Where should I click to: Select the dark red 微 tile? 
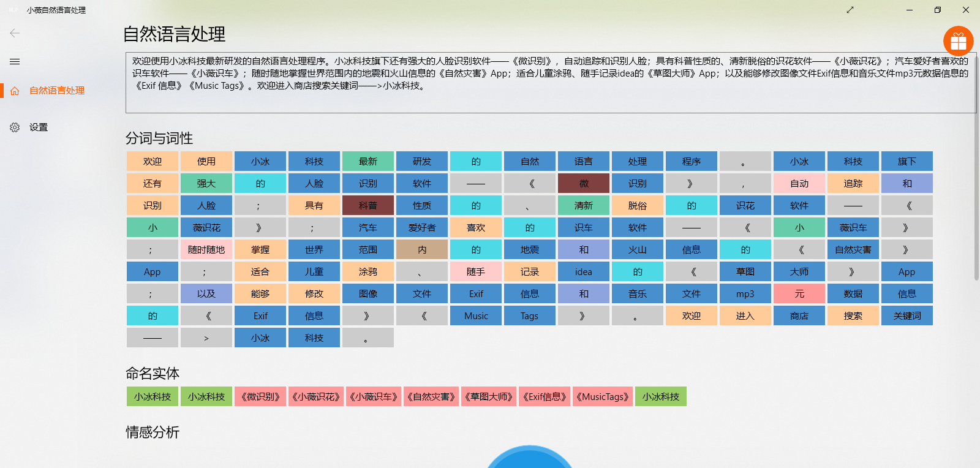click(584, 183)
